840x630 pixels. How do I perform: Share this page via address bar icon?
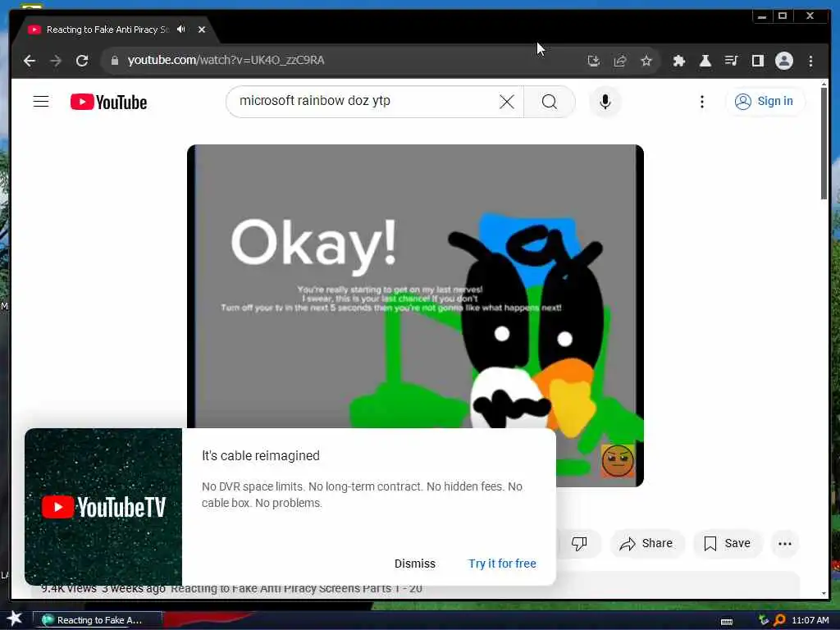coord(620,61)
